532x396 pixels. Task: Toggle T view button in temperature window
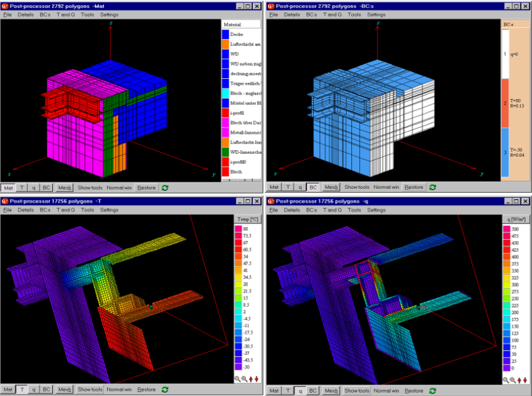(22, 389)
